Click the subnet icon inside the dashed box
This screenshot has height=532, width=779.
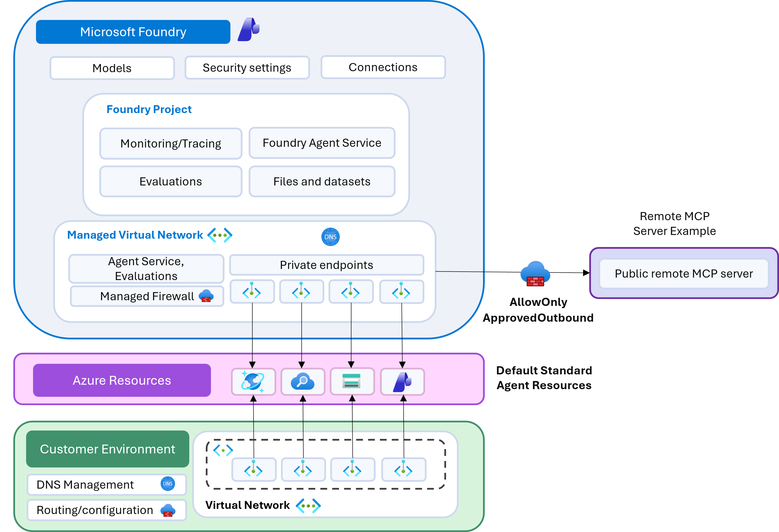(x=223, y=450)
